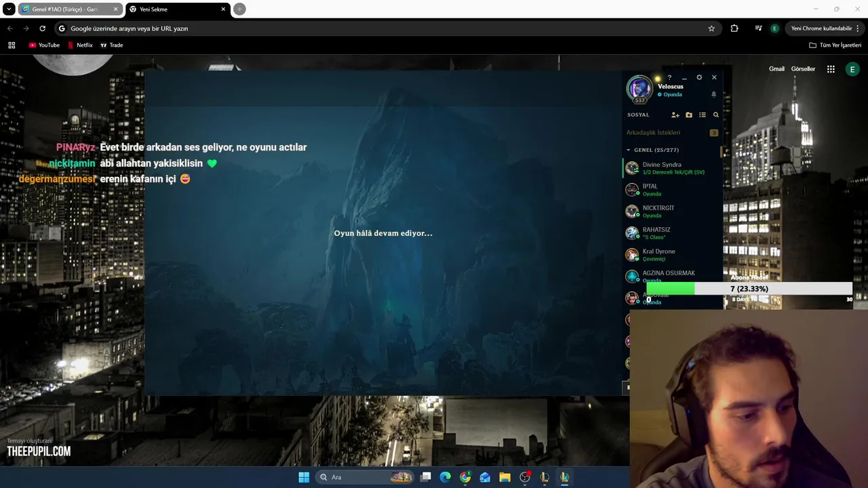The width and height of the screenshot is (868, 488).
Task: Launch Microsoft Edge from taskbar
Action: pyautogui.click(x=446, y=477)
